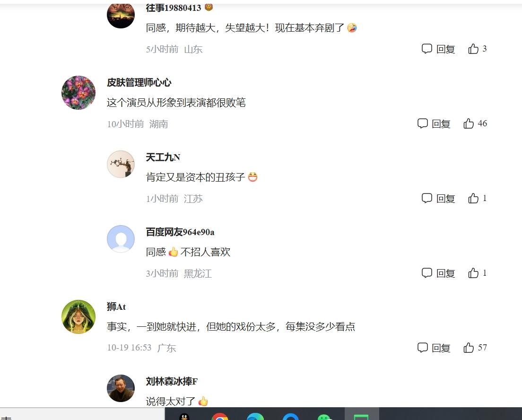Like 百度网友964e90a's reply
The height and width of the screenshot is (420, 522).
click(x=473, y=273)
